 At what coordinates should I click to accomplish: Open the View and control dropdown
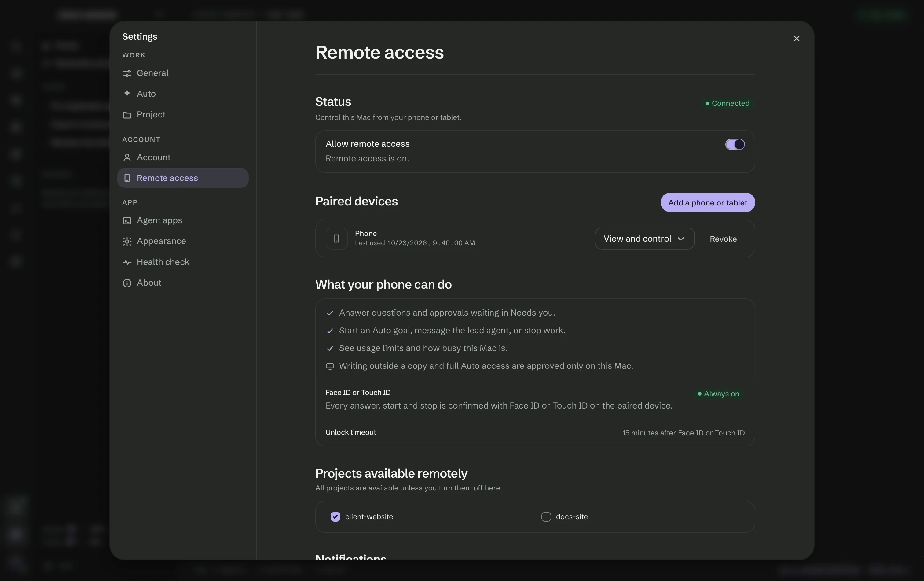coord(644,239)
